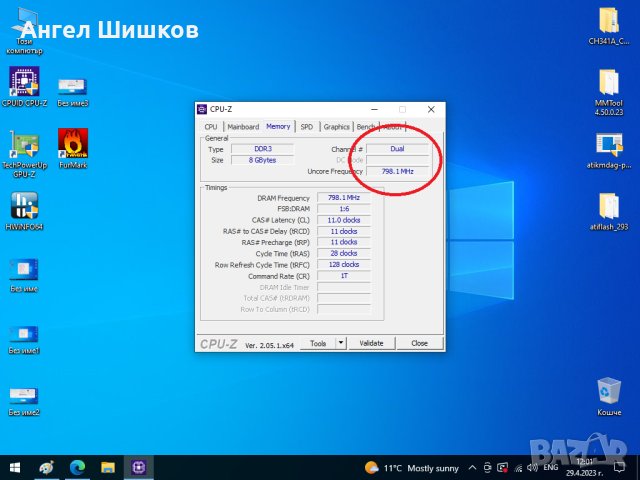The image size is (640, 480).
Task: Click the CAS# Latency '11.0 clocks' field
Action: click(x=344, y=220)
